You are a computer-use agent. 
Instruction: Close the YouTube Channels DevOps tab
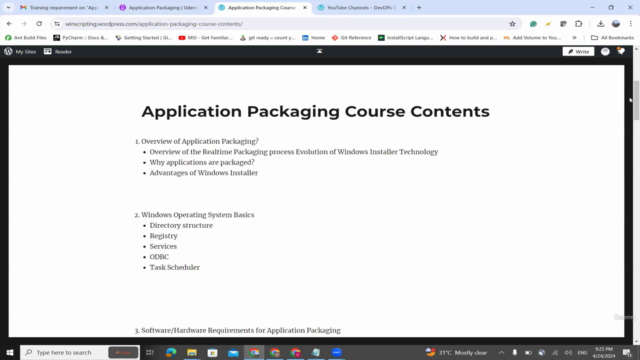click(404, 7)
